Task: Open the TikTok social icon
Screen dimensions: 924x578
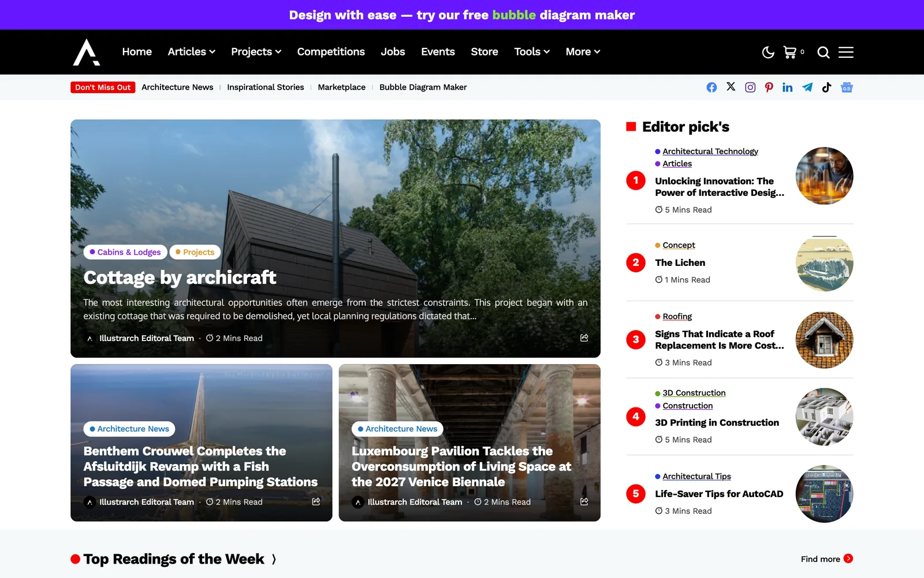Action: 826,87
